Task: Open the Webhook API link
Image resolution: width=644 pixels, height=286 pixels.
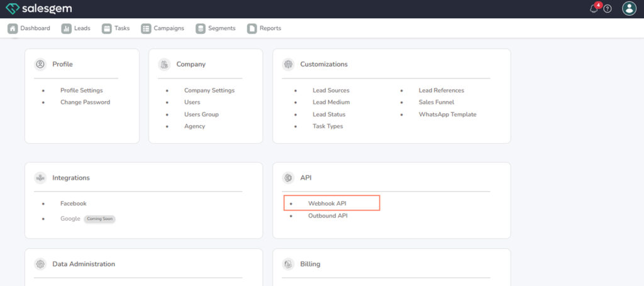Action: (x=327, y=203)
